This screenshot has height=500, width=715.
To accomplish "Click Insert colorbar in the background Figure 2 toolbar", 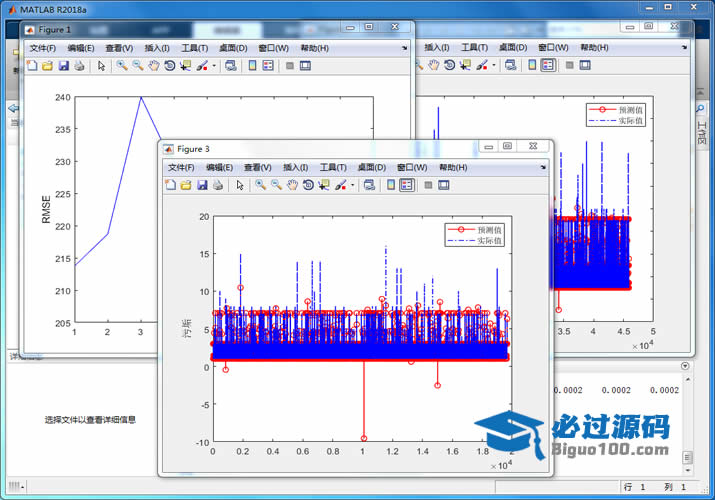I will click(x=532, y=65).
